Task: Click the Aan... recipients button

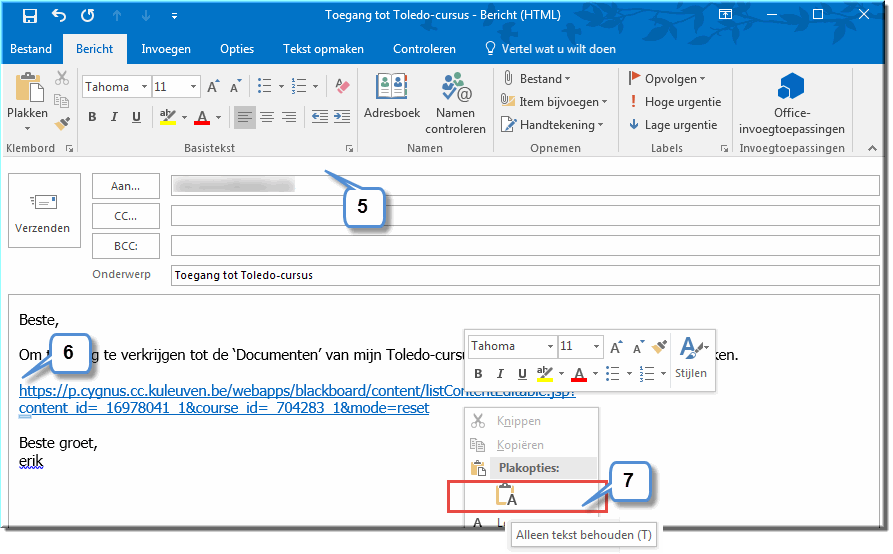Action: pyautogui.click(x=126, y=186)
